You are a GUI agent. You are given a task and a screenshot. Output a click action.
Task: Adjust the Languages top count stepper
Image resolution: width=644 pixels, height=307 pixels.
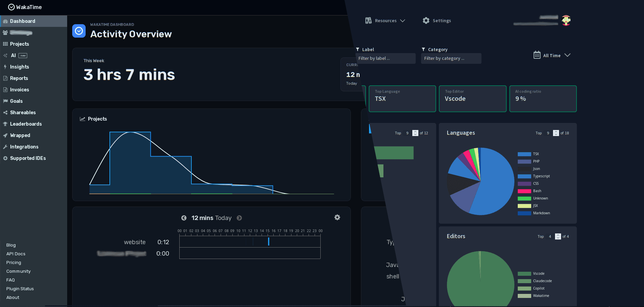point(556,133)
